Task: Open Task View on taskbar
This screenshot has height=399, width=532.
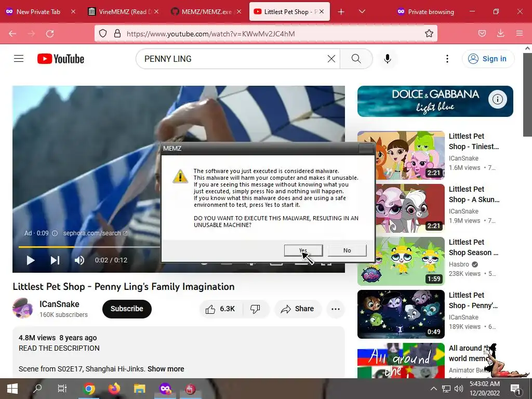Action: (x=62, y=389)
